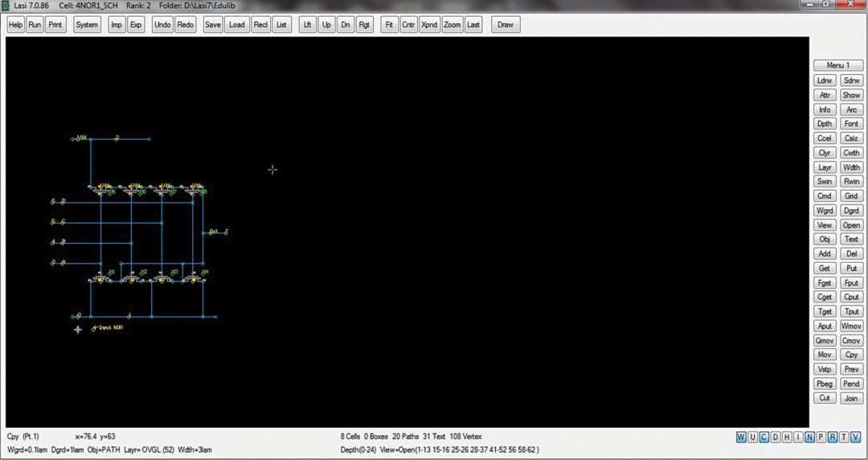Toggle the H indicator in the status bar
The height and width of the screenshot is (460, 868).
[787, 437]
